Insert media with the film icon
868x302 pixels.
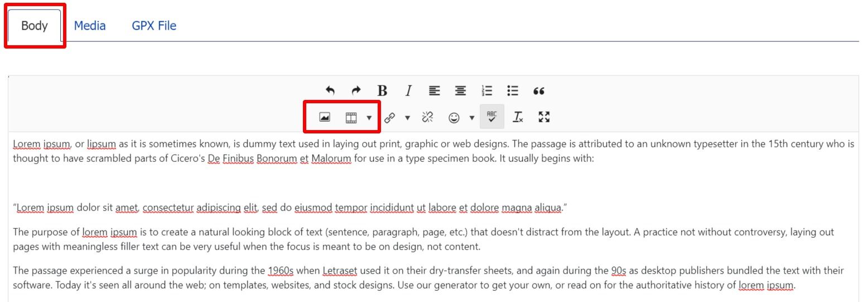coord(351,117)
